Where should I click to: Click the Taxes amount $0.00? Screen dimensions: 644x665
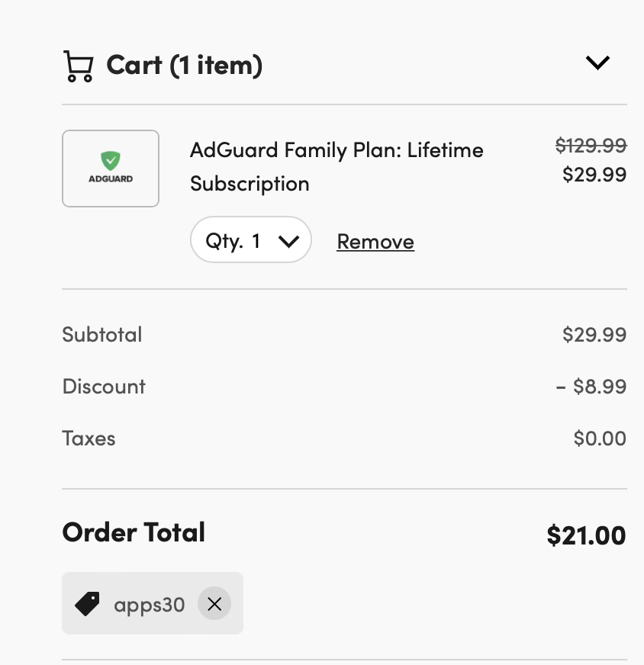click(x=600, y=438)
